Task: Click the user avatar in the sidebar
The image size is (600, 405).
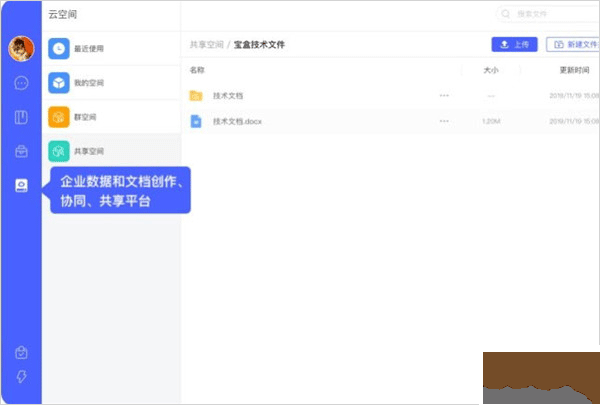Action: tap(21, 48)
